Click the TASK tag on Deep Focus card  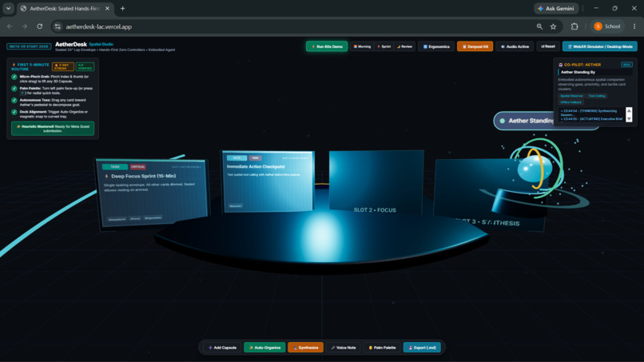(115, 167)
